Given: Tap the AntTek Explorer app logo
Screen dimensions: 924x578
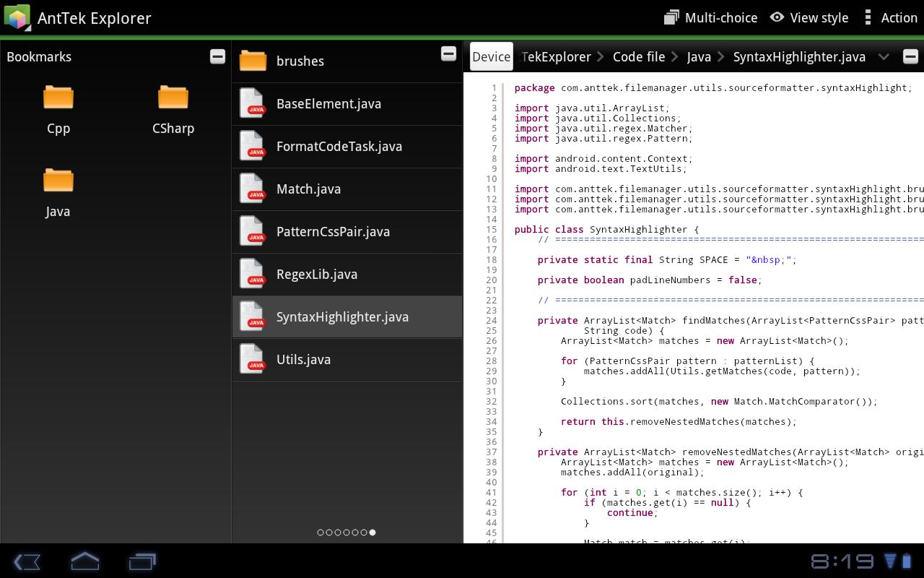Looking at the screenshot, I should tap(17, 17).
